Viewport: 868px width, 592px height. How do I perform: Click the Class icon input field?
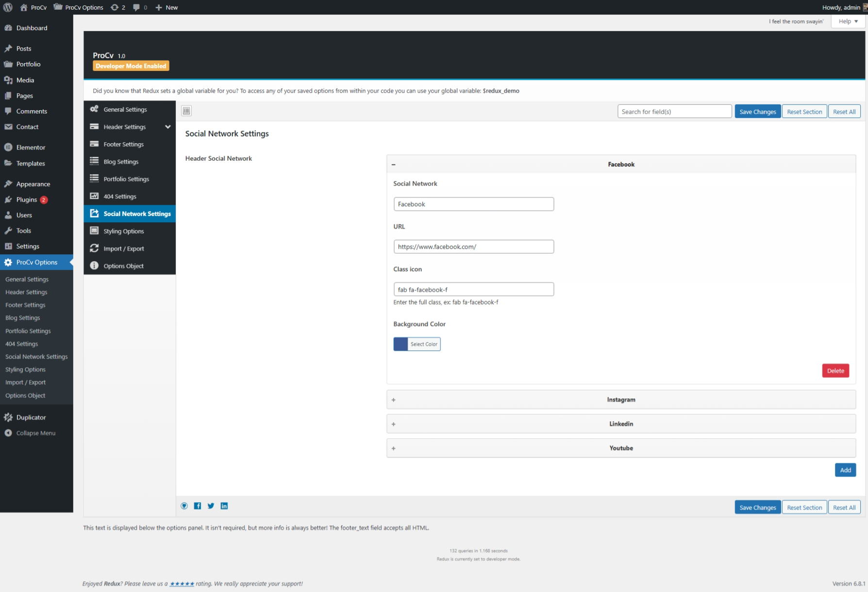point(473,289)
